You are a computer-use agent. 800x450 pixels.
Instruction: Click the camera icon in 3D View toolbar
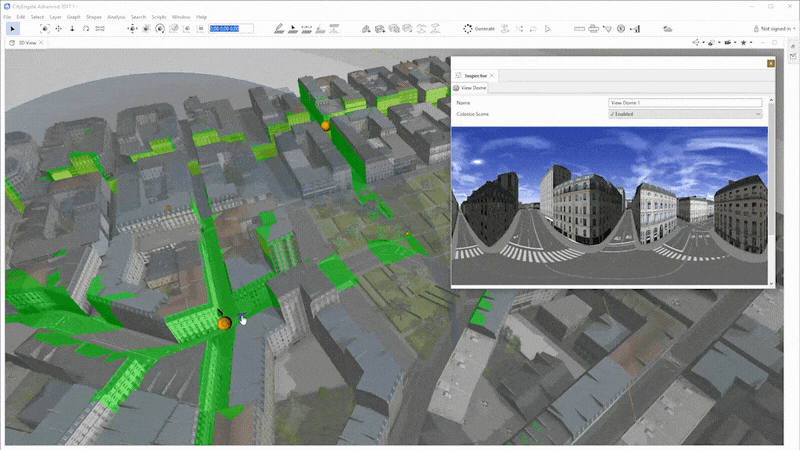click(x=728, y=42)
